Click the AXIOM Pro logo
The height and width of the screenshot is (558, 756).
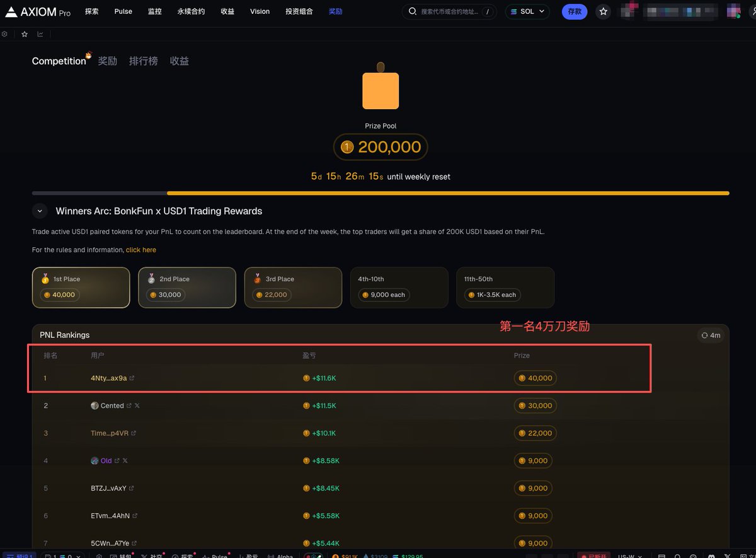point(38,11)
